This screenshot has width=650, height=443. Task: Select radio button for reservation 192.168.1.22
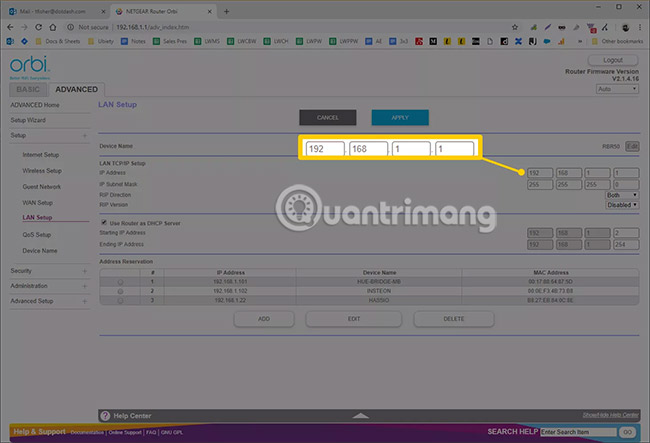click(x=120, y=300)
